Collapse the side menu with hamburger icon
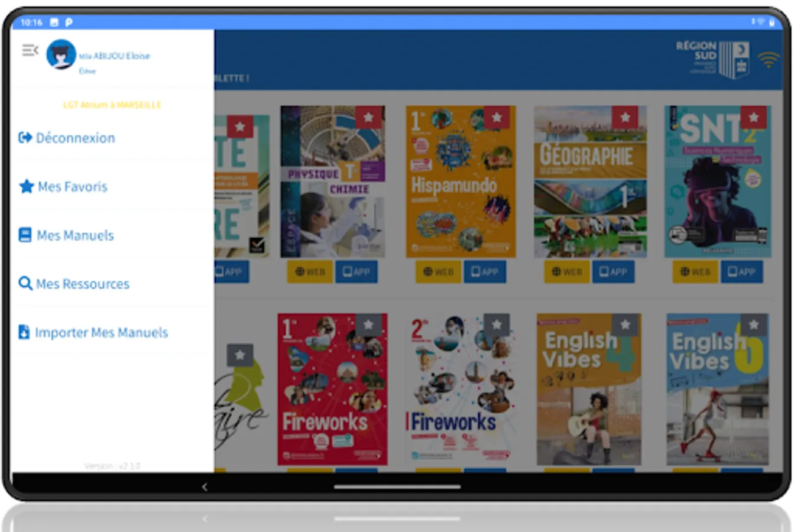Screen dimensions: 794x532 (30, 50)
